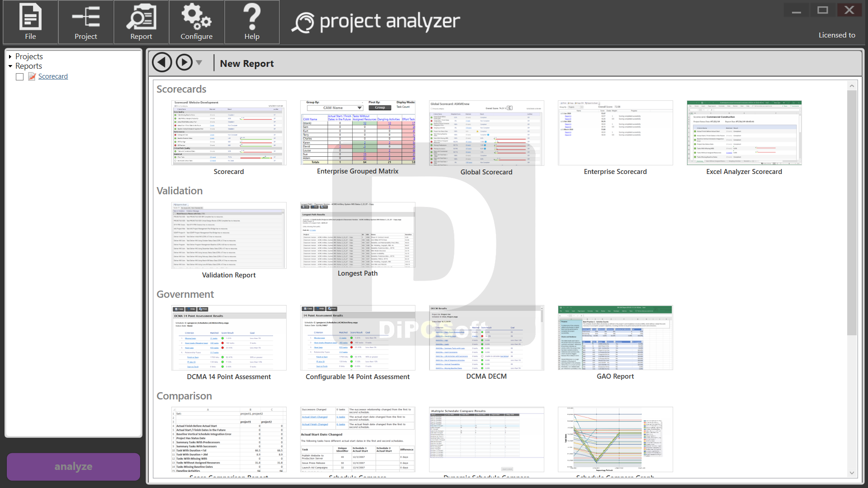Screen dimensions: 868x488
Task: Select the Validation Report thumbnail
Action: pyautogui.click(x=229, y=235)
